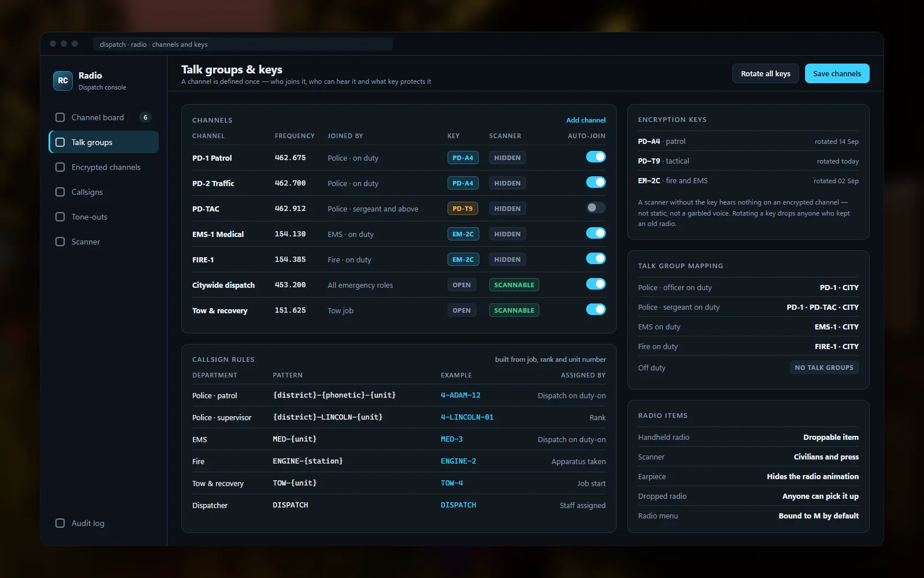
Task: Click the PD-TAC channel name
Action: pos(206,209)
